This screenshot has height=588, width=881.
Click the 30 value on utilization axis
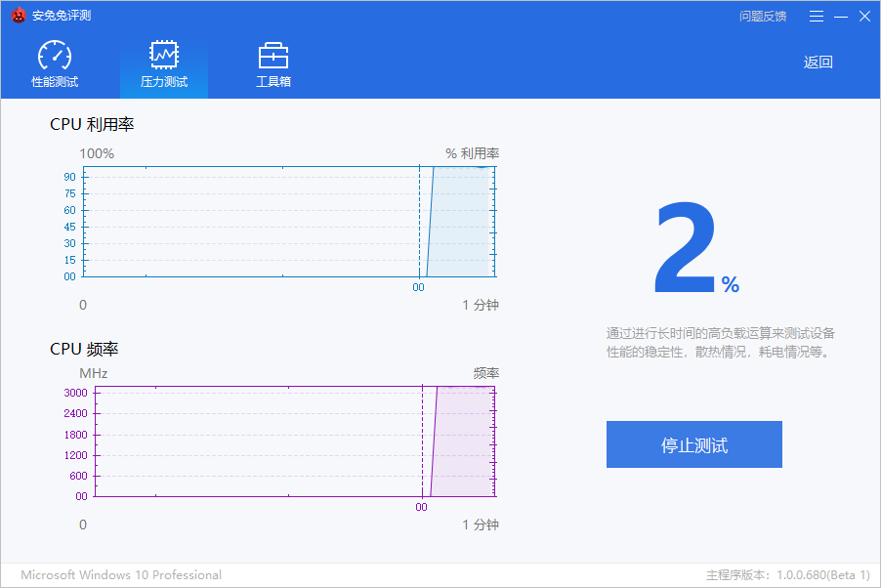click(x=69, y=243)
